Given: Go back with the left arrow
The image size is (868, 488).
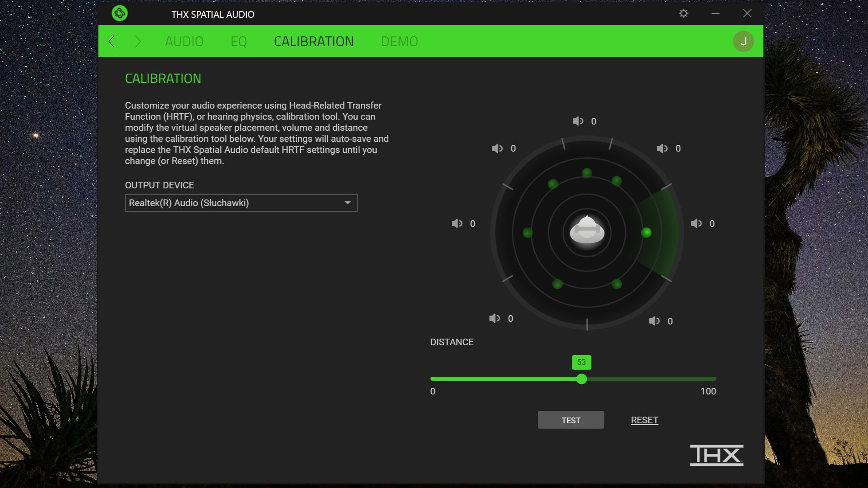Looking at the screenshot, I should point(112,41).
